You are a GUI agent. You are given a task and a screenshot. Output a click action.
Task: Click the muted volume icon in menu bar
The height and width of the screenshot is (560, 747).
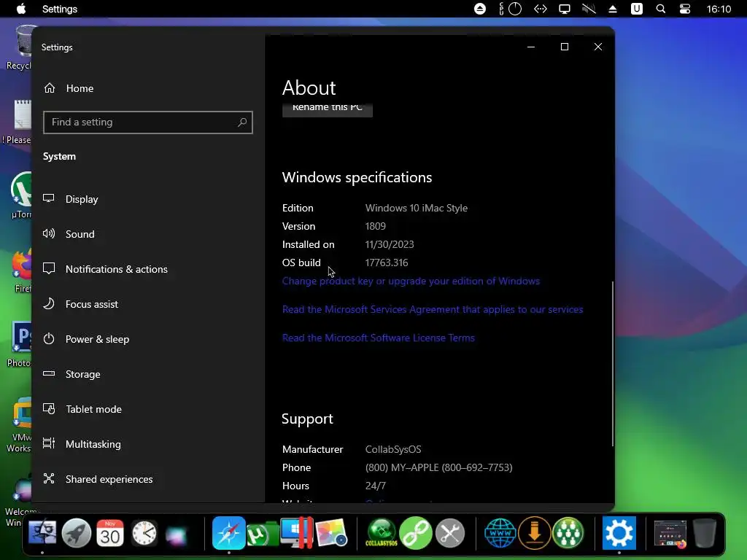click(x=589, y=9)
